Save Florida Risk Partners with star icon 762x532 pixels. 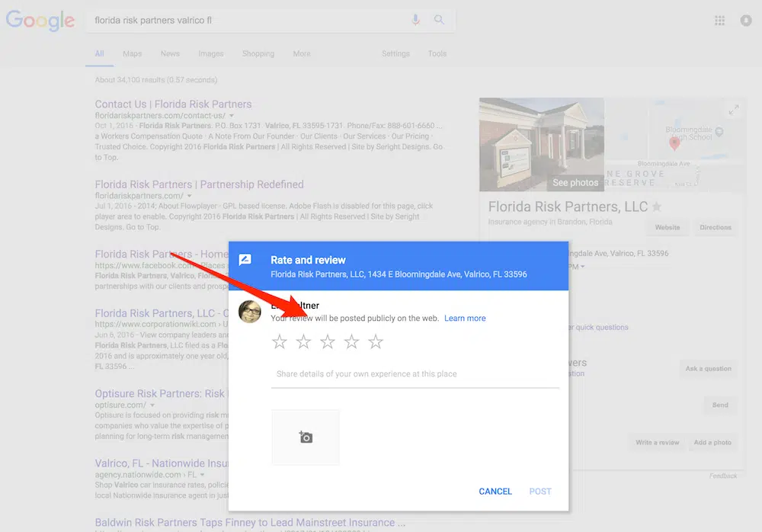(657, 207)
